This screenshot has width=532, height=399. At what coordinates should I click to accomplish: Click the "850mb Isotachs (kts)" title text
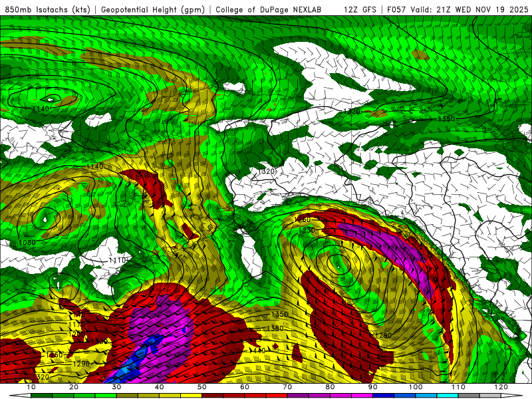(48, 9)
